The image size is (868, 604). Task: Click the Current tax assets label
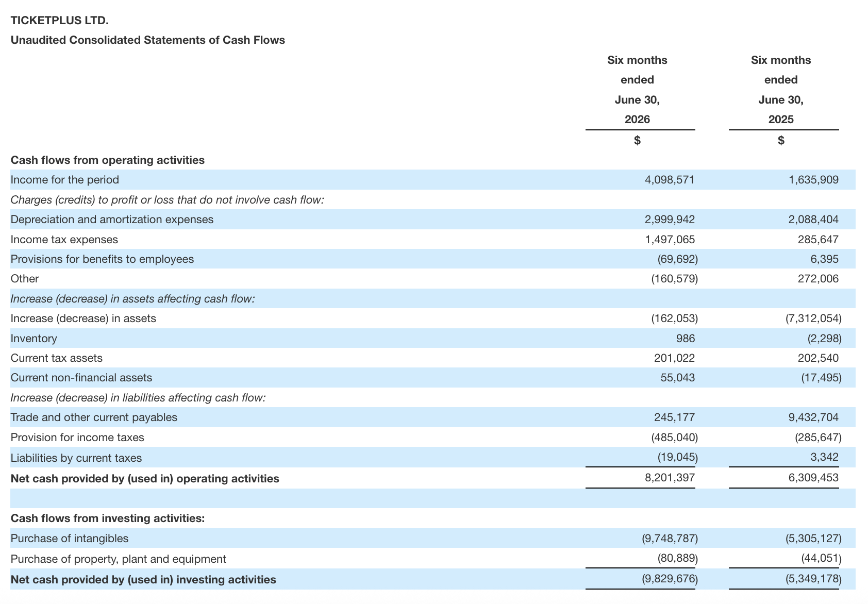[x=57, y=358]
